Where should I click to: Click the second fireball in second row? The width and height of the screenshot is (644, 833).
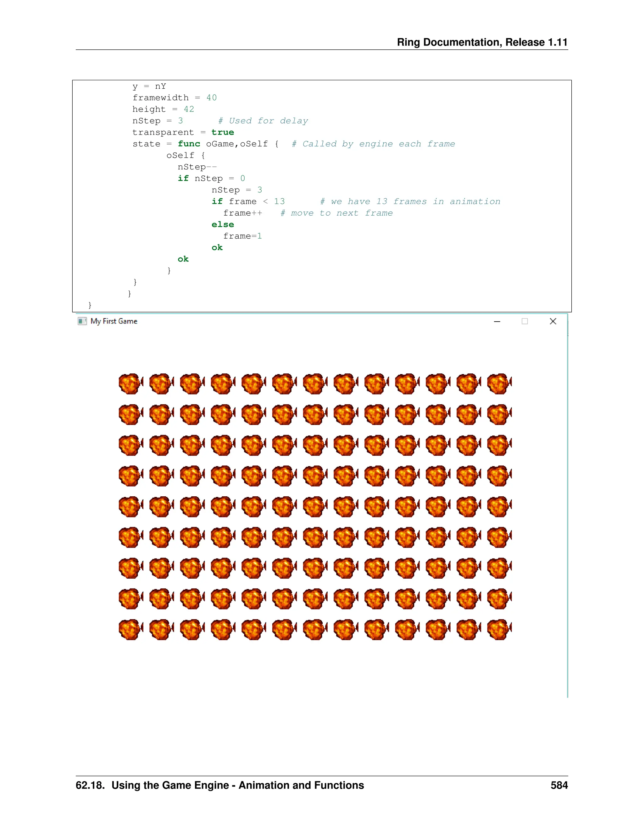[x=161, y=414]
